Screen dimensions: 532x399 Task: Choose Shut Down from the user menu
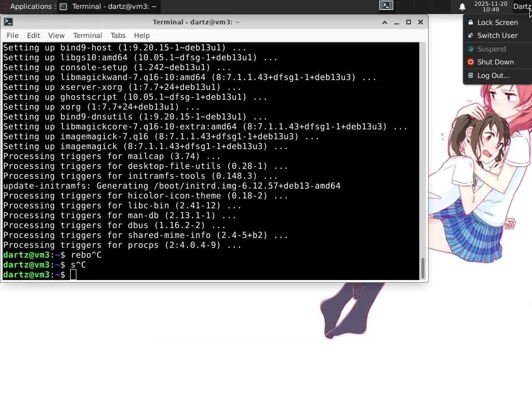coord(497,62)
